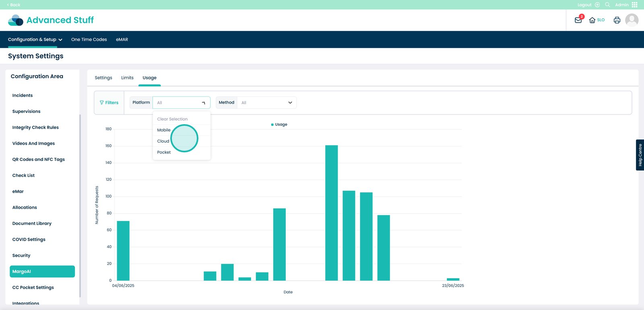
Task: Click the search magnifier icon in top bar
Action: pos(607,5)
